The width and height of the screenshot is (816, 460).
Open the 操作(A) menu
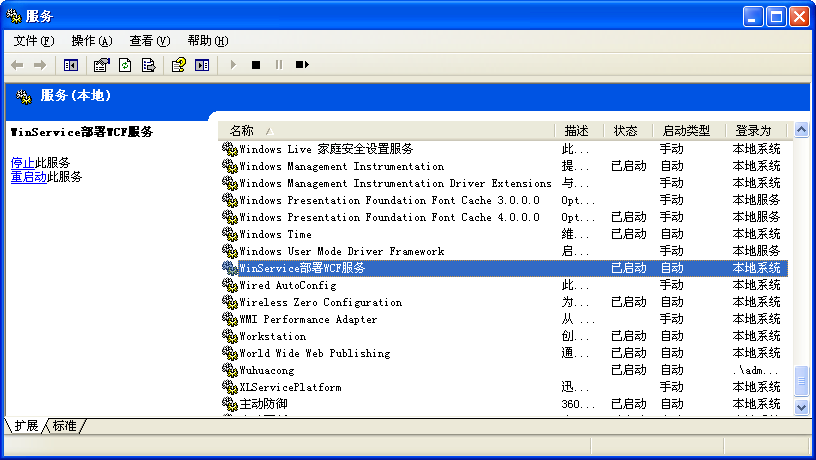pyautogui.click(x=92, y=41)
